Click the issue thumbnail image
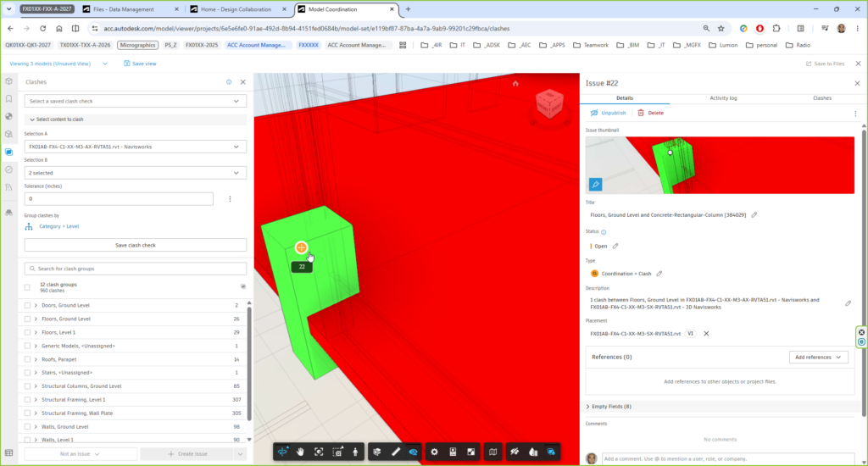Viewport: 868px width, 466px height. 720,165
